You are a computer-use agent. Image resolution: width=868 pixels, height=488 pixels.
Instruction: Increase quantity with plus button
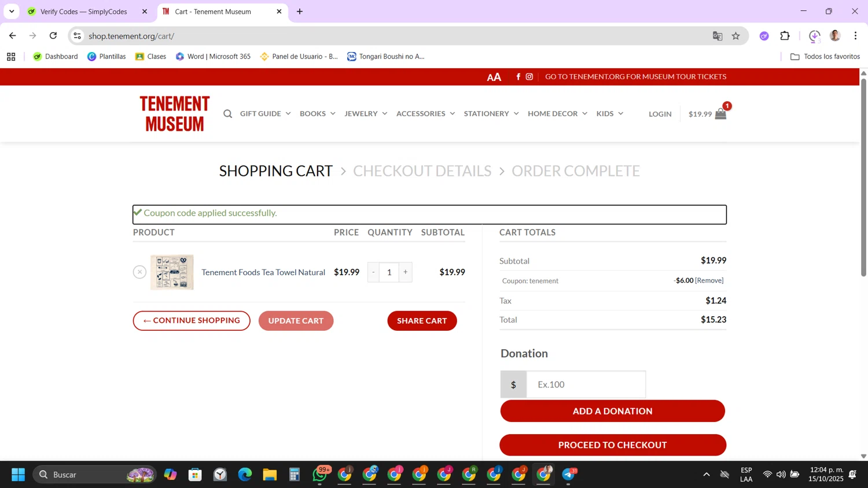pos(406,272)
